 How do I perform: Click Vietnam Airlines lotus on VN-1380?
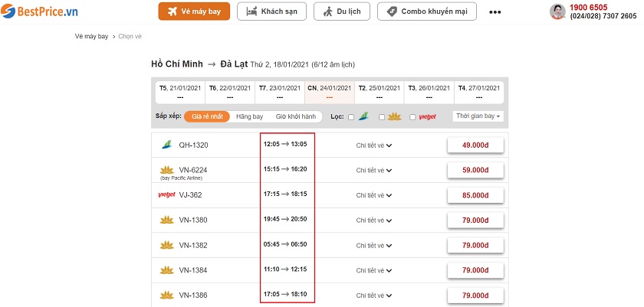(x=166, y=220)
